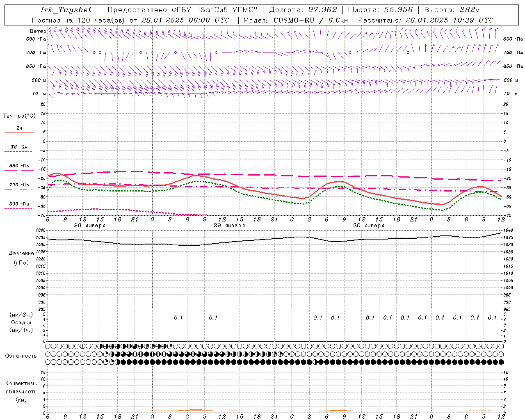Viewport: 525px width, 420px height.
Task: Click the 28 января date label
Action: (x=90, y=226)
